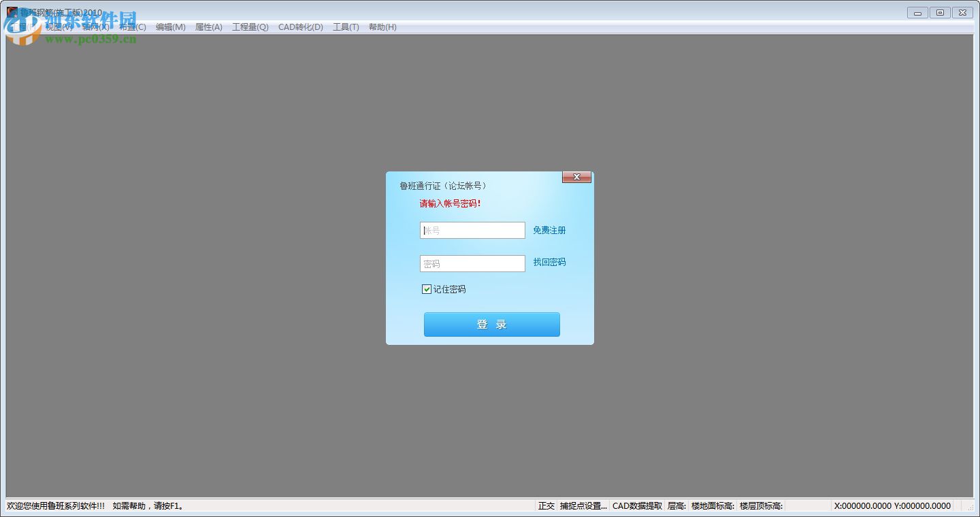Image resolution: width=980 pixels, height=517 pixels.
Task: Click the 免费注册 registration link
Action: (549, 230)
